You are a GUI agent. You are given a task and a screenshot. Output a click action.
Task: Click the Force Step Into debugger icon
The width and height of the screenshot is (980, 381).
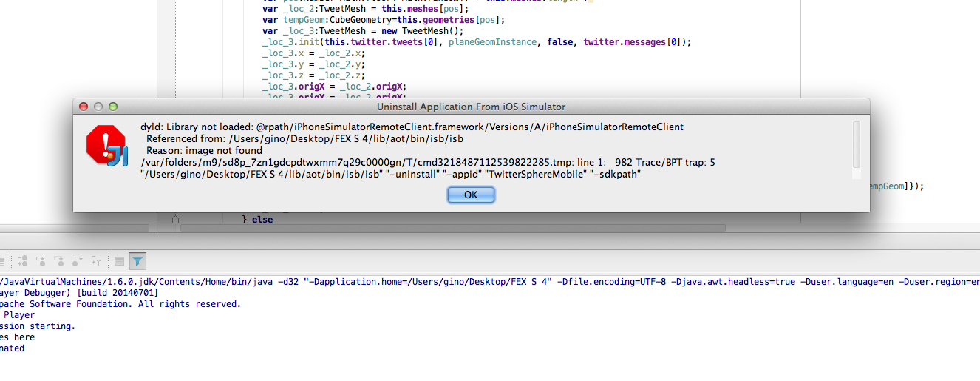(x=59, y=261)
